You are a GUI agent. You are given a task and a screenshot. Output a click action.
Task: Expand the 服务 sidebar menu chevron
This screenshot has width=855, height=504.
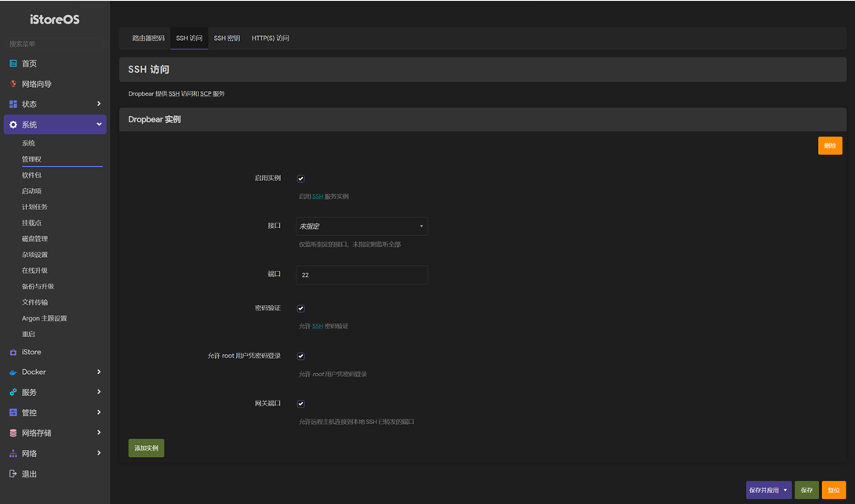pyautogui.click(x=99, y=392)
